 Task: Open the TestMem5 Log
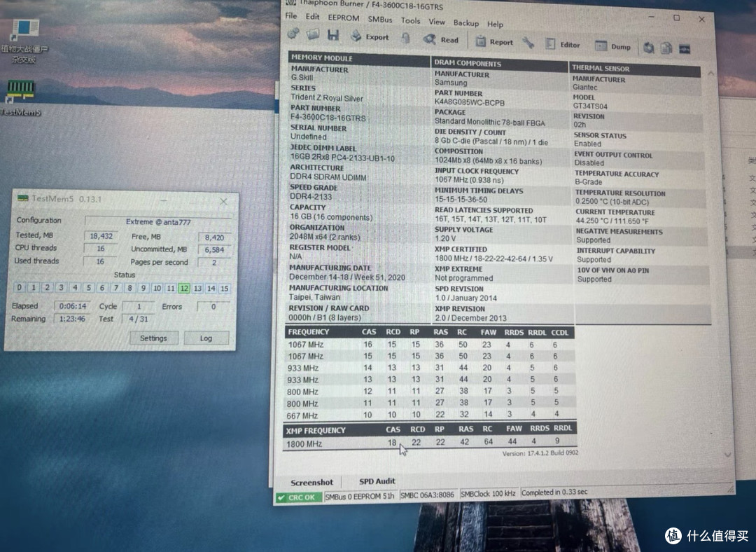click(x=206, y=338)
